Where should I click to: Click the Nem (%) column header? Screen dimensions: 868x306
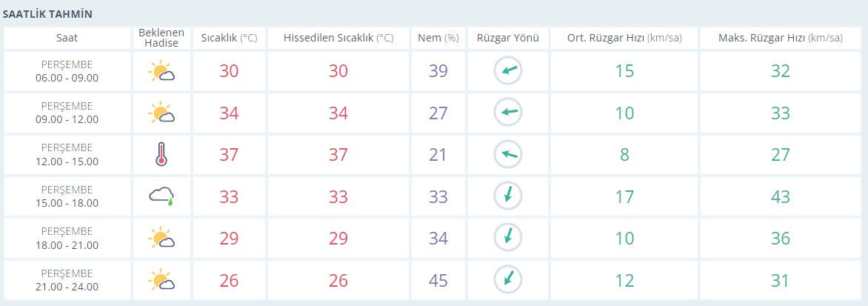point(438,39)
